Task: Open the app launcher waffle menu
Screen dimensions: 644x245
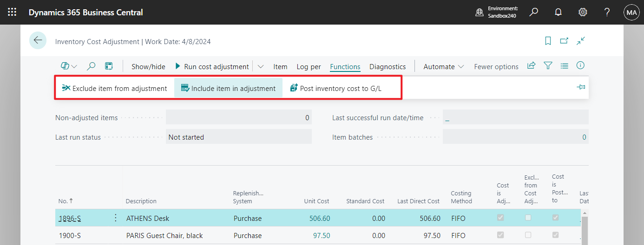Action: (x=12, y=13)
